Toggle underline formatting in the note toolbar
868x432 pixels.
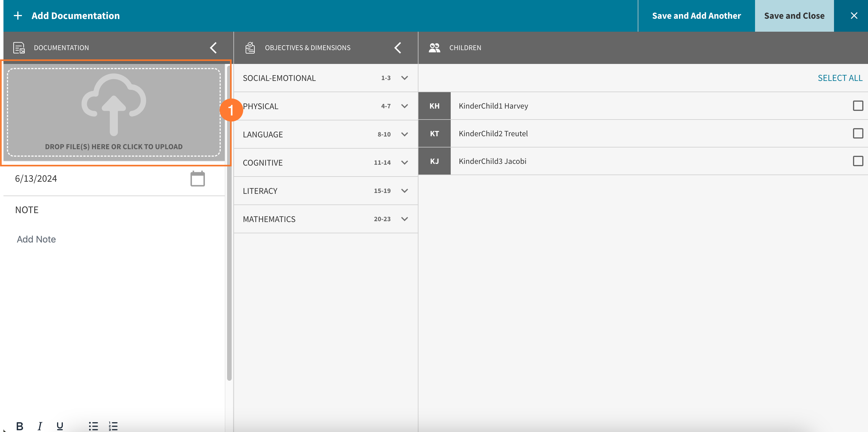pos(59,426)
